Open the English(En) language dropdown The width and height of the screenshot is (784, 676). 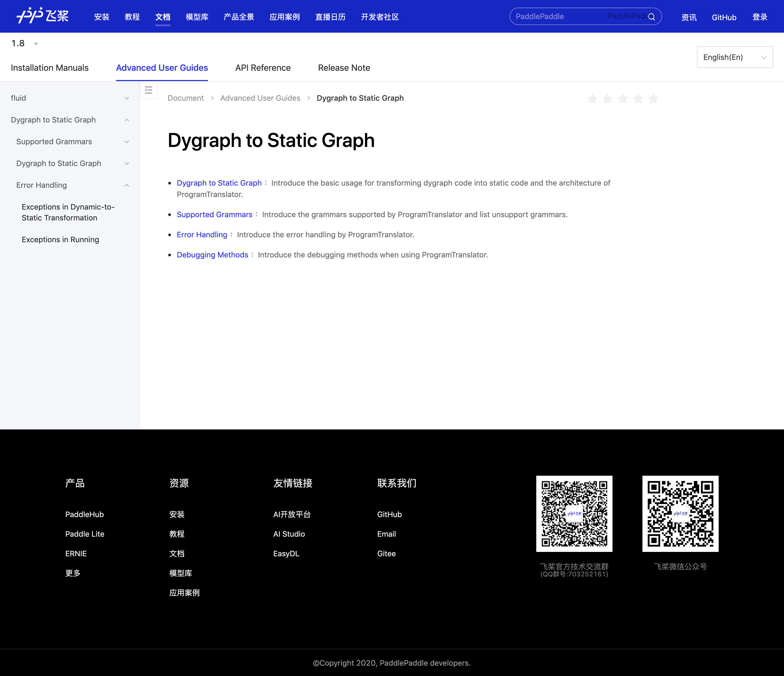tap(734, 57)
